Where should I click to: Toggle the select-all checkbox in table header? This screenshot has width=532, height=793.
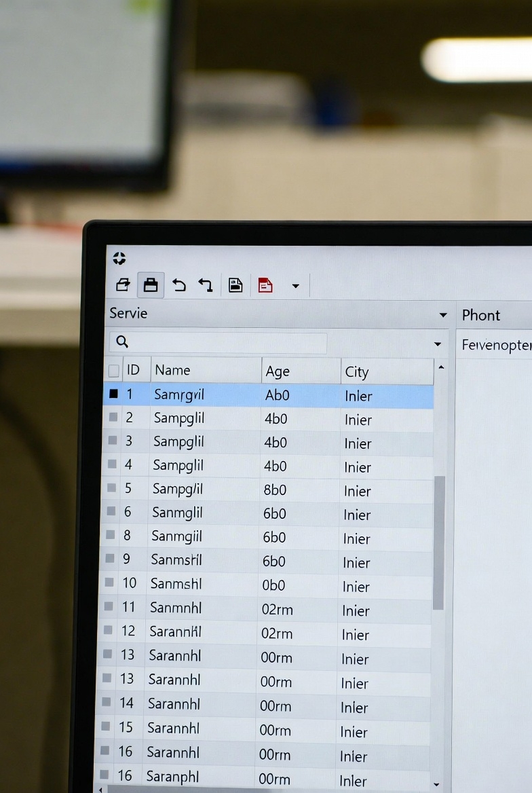pos(114,371)
